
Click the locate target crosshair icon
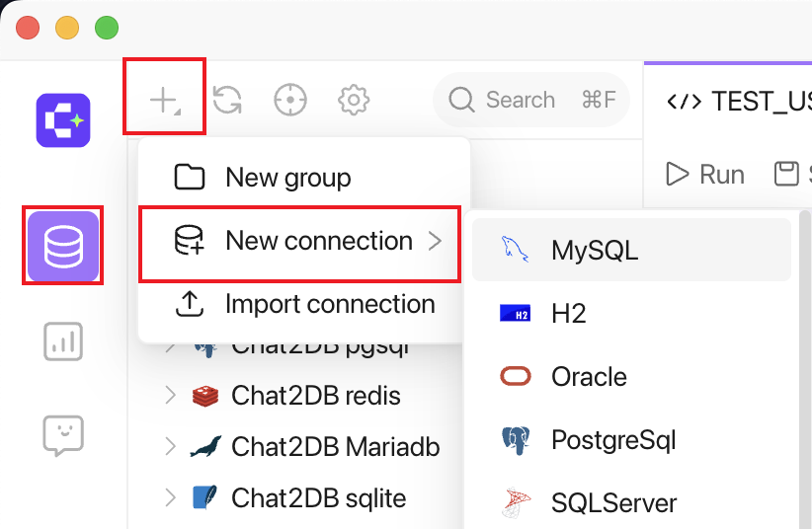(x=290, y=100)
